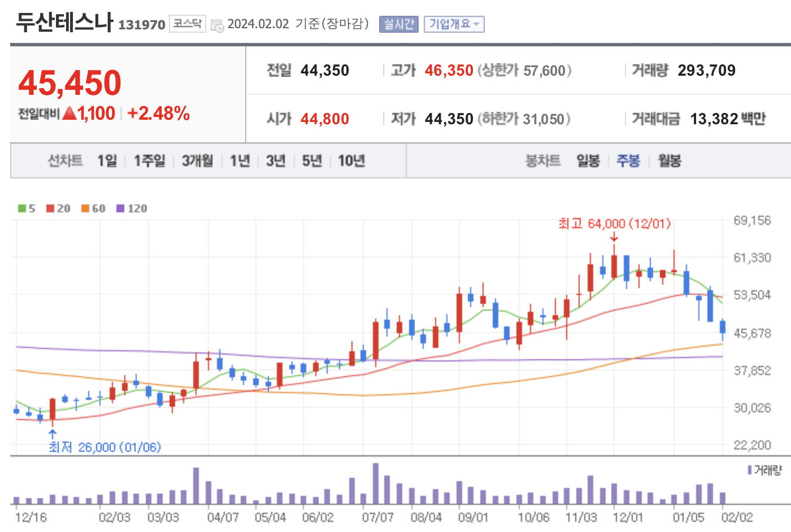Click the stock code 131970

142,25
